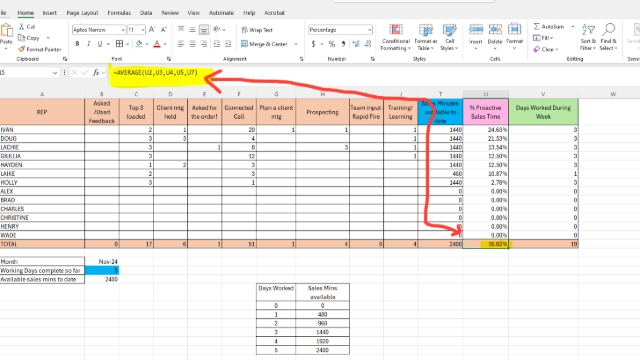640x360 pixels.
Task: Click the Borders grid icon
Action: pos(119,44)
